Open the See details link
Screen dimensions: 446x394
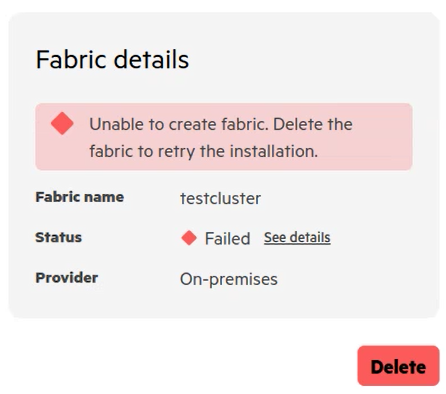click(x=297, y=238)
